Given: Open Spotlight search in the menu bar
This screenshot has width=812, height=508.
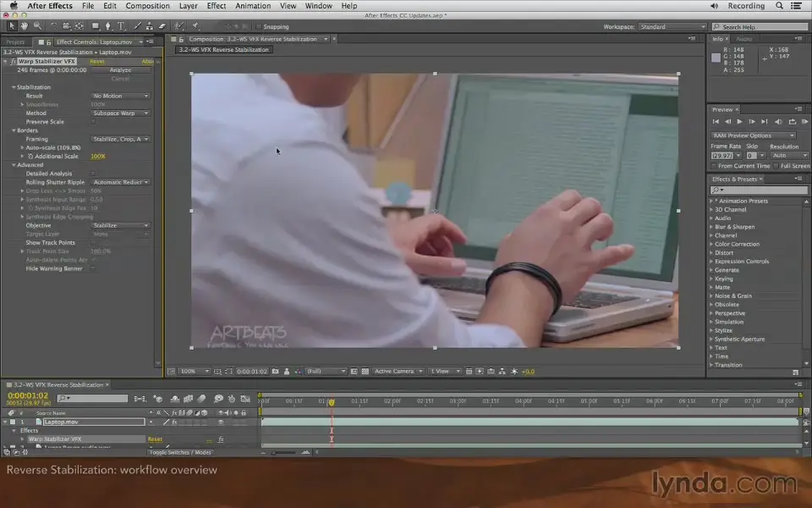Looking at the screenshot, I should coord(779,6).
